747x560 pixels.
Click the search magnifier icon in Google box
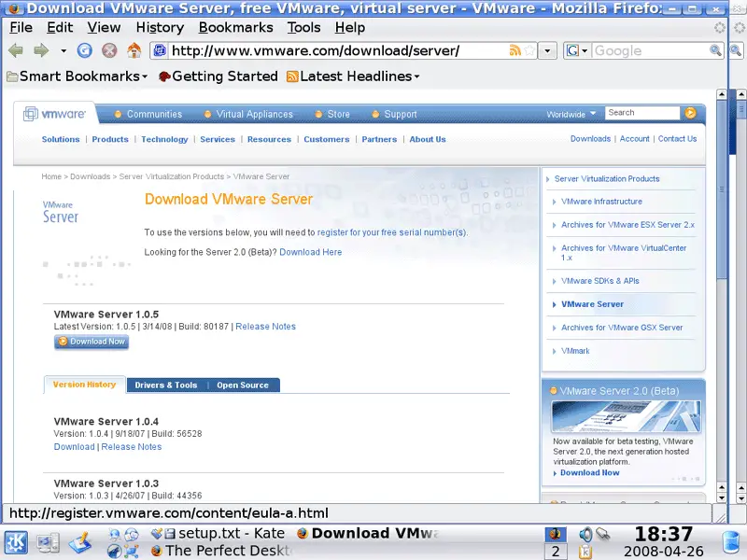[x=715, y=50]
